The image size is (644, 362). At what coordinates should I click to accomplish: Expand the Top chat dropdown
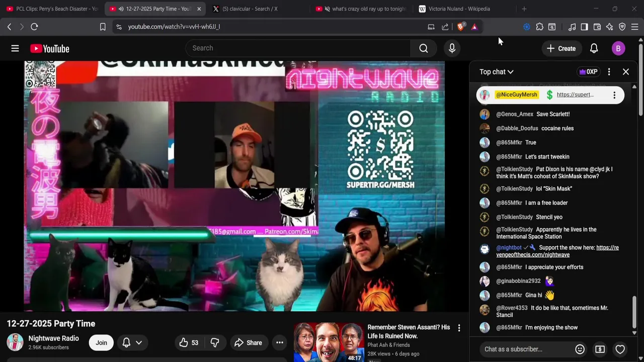coord(496,72)
